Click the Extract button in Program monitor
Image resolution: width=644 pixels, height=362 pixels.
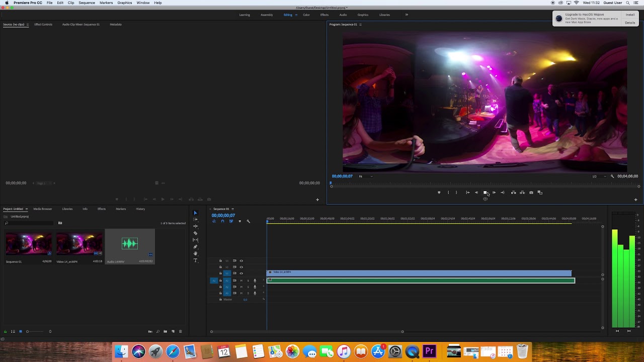tap(522, 193)
